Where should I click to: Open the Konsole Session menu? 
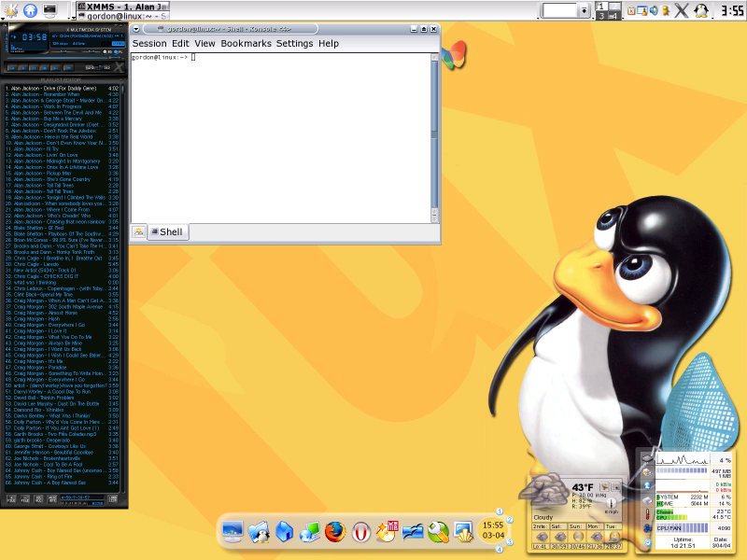click(x=149, y=43)
